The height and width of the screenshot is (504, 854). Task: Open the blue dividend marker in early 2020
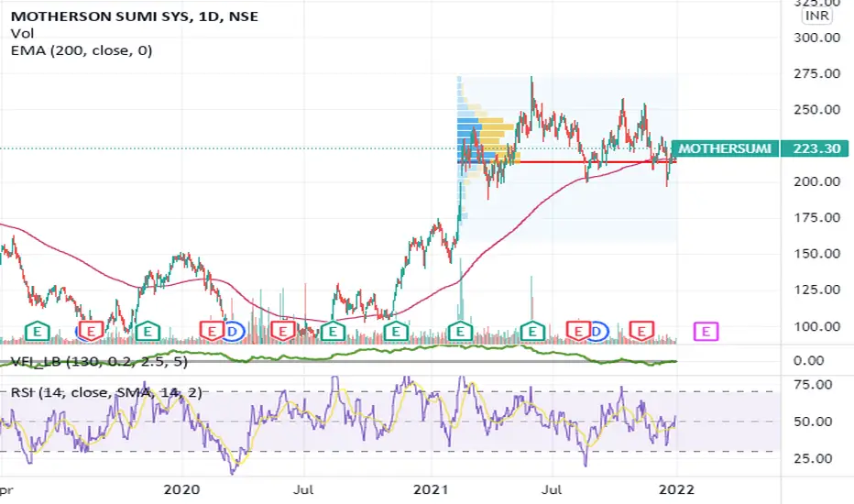[234, 332]
